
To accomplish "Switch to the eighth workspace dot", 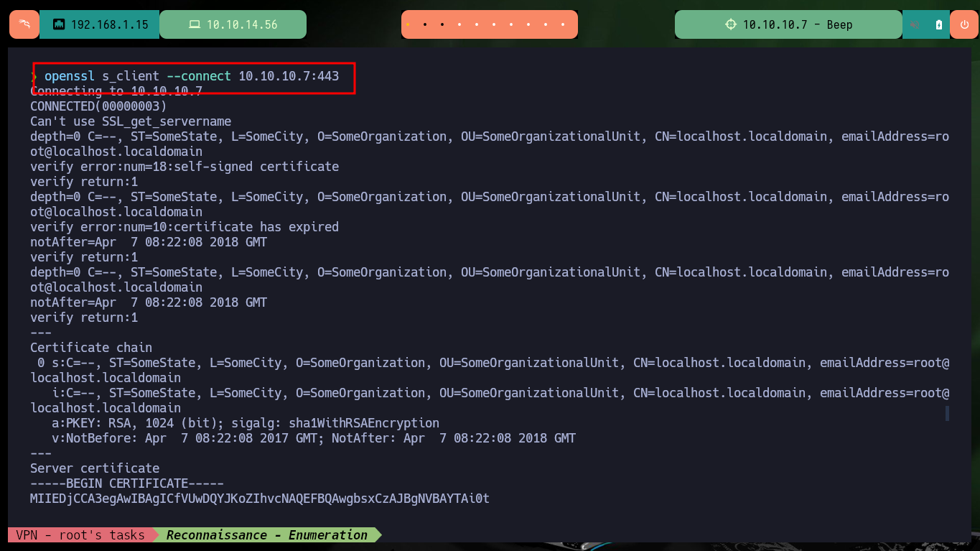I will [528, 24].
